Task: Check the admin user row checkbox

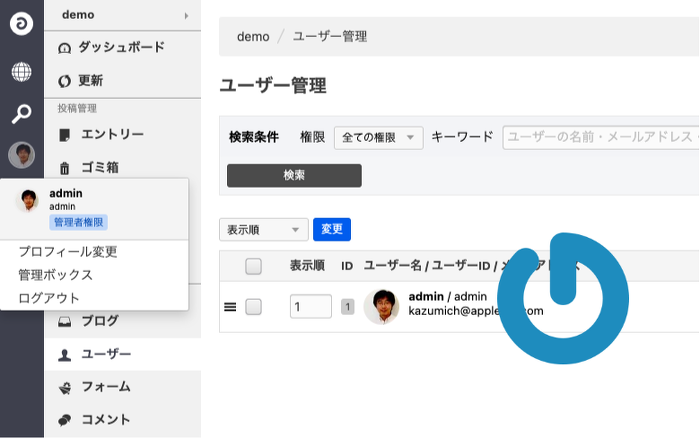Action: tap(253, 307)
